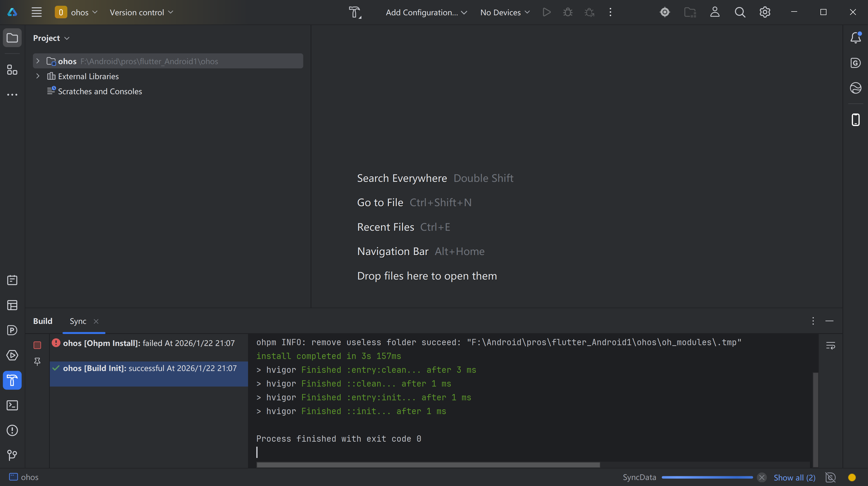Image resolution: width=868 pixels, height=486 pixels.
Task: Open the Structure tool window icon
Action: click(x=12, y=70)
